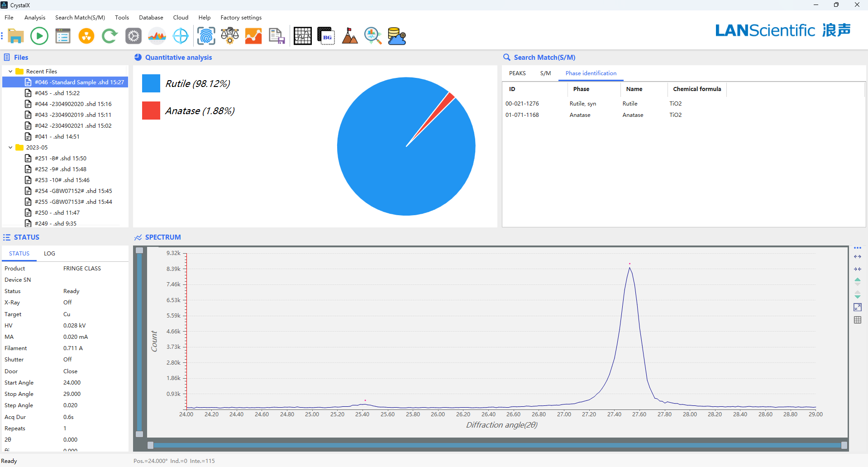Click the blue Rutile color swatch
This screenshot has height=467, width=868.
coord(151,84)
